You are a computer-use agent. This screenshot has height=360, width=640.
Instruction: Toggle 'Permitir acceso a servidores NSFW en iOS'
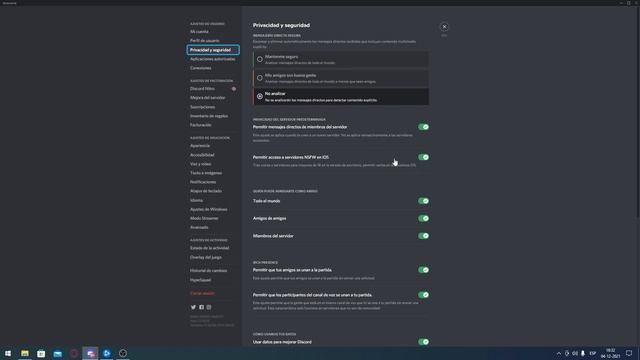coord(423,157)
